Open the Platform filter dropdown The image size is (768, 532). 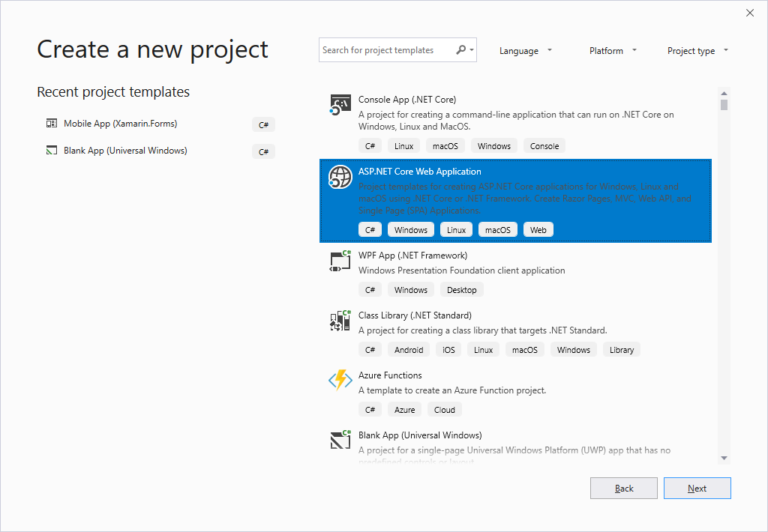point(613,51)
